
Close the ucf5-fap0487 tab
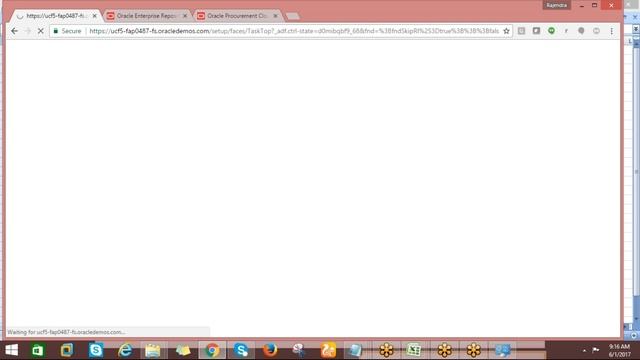click(x=95, y=16)
